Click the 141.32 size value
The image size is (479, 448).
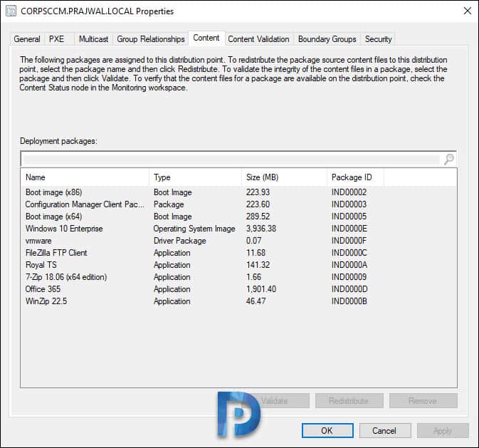coord(258,265)
